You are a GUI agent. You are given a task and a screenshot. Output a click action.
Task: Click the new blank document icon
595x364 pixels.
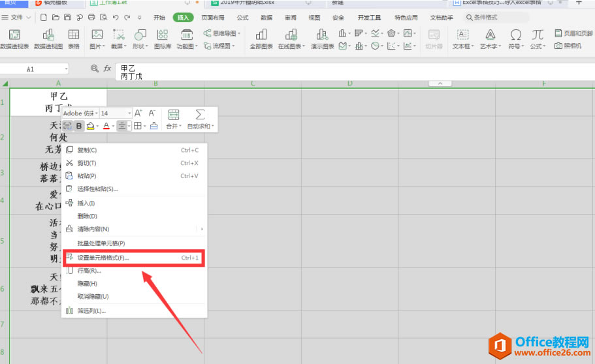click(x=44, y=18)
